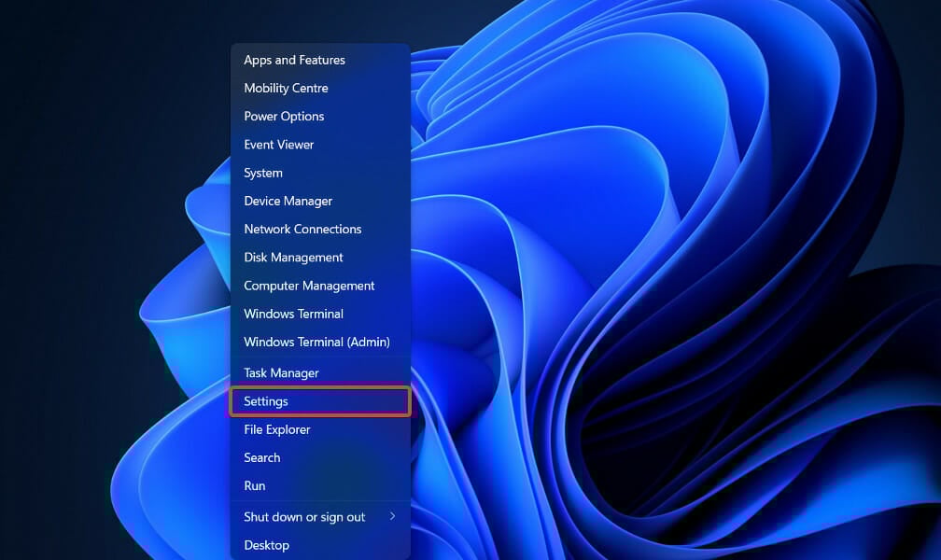Open Disk Management
Image resolution: width=941 pixels, height=560 pixels.
(320, 258)
